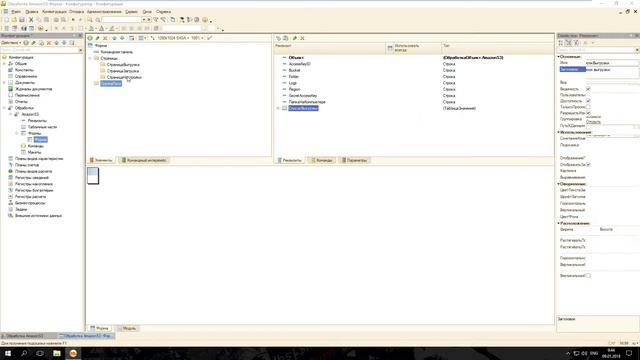Toggle the ОтображатьЗа... checkbox in the Использование section
The image size is (640, 360).
click(x=588, y=164)
